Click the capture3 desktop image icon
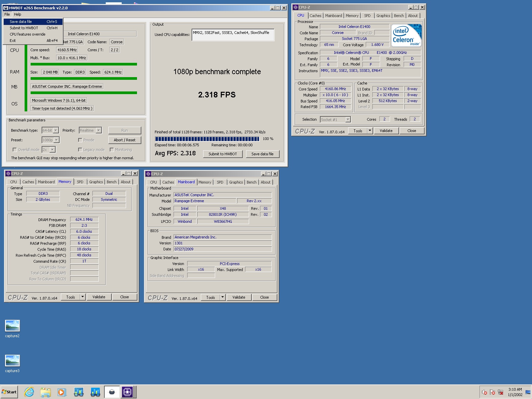Image resolution: width=532 pixels, height=399 pixels. click(x=12, y=360)
